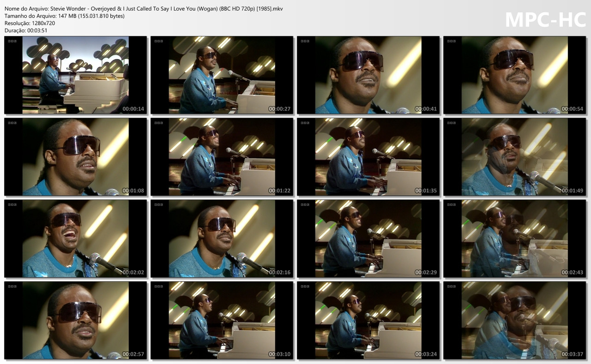Click the piano scene thumbnail at 00:01:22
The width and height of the screenshot is (591, 364).
221,156
